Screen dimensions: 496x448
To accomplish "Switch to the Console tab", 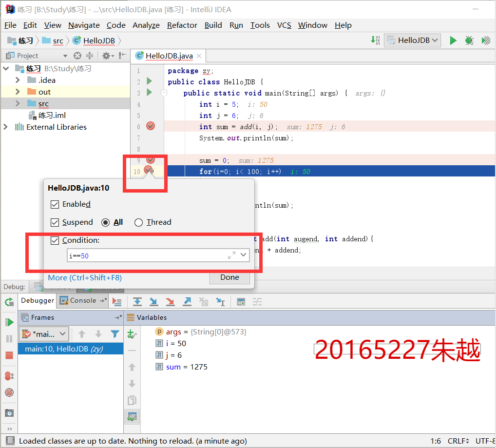I will [x=83, y=301].
